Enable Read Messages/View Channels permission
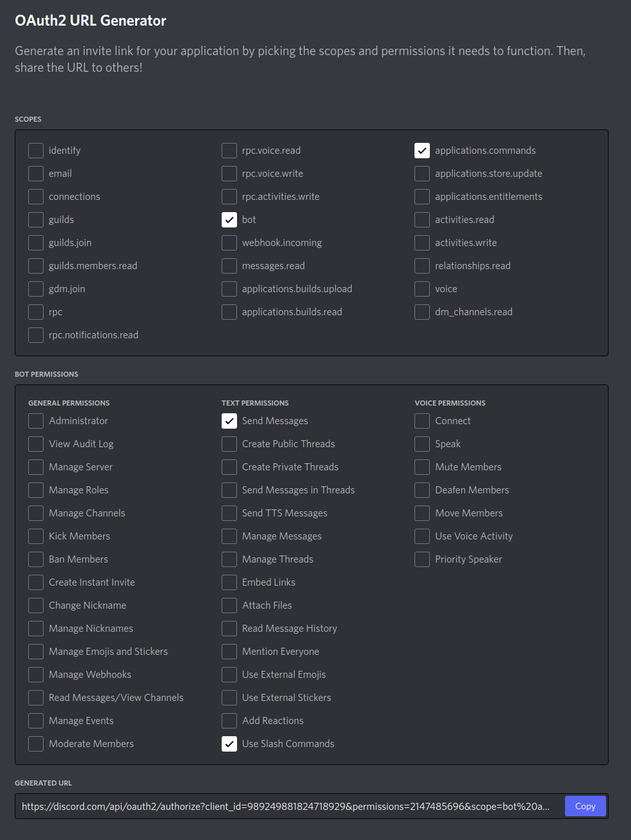The image size is (631, 840). tap(36, 698)
